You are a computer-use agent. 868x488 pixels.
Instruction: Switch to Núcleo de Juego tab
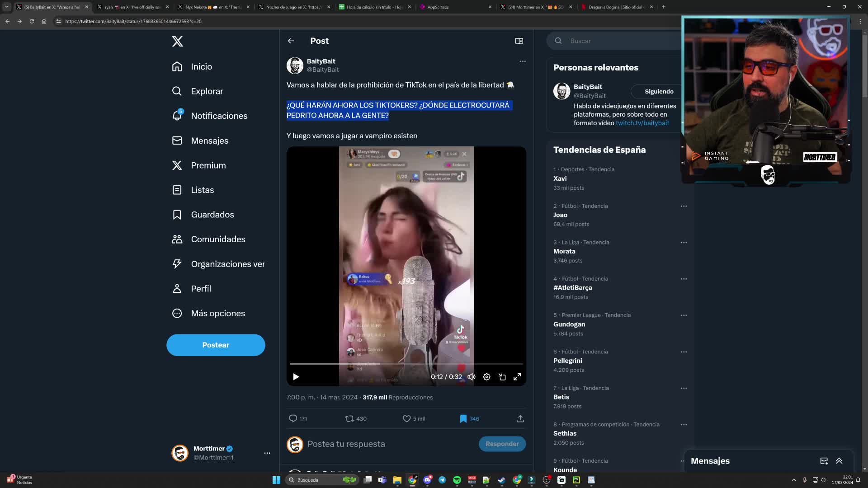294,7
